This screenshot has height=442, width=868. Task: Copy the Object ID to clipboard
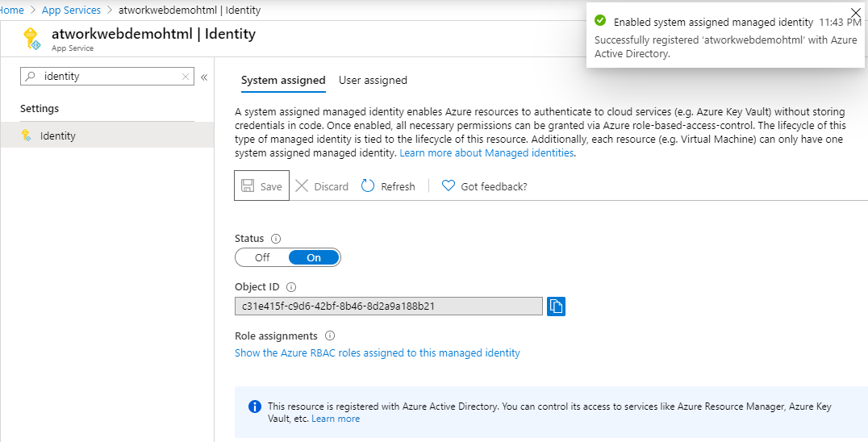click(x=556, y=306)
